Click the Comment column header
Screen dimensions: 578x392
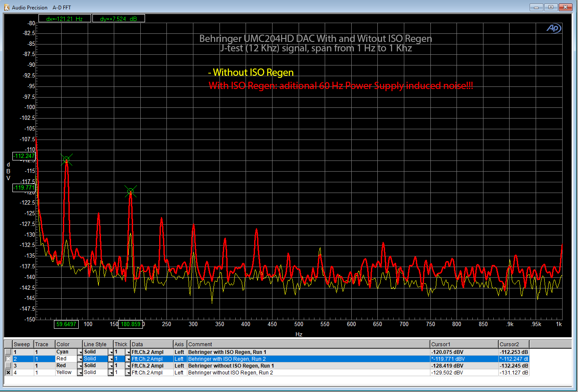coord(308,344)
